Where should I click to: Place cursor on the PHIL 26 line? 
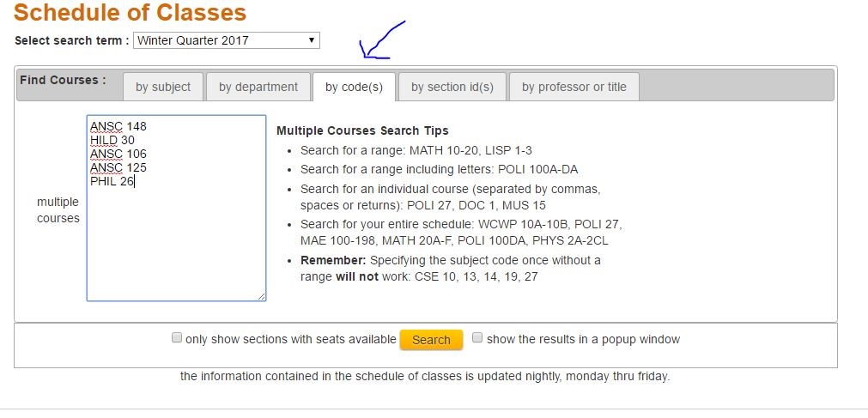(112, 181)
